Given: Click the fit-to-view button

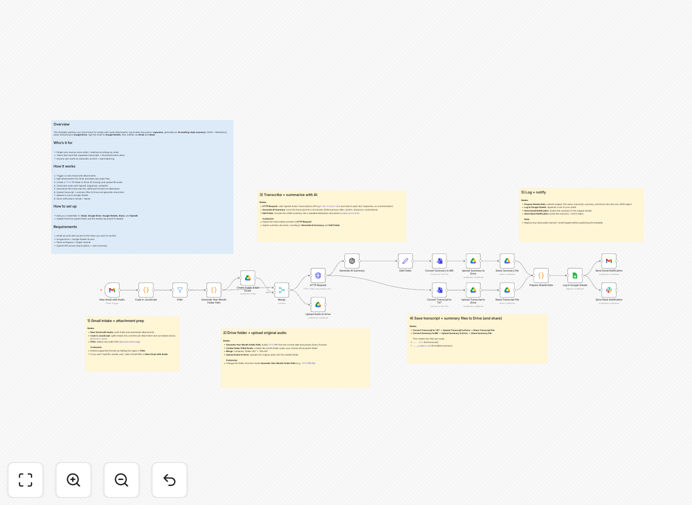Looking at the screenshot, I should [x=26, y=480].
